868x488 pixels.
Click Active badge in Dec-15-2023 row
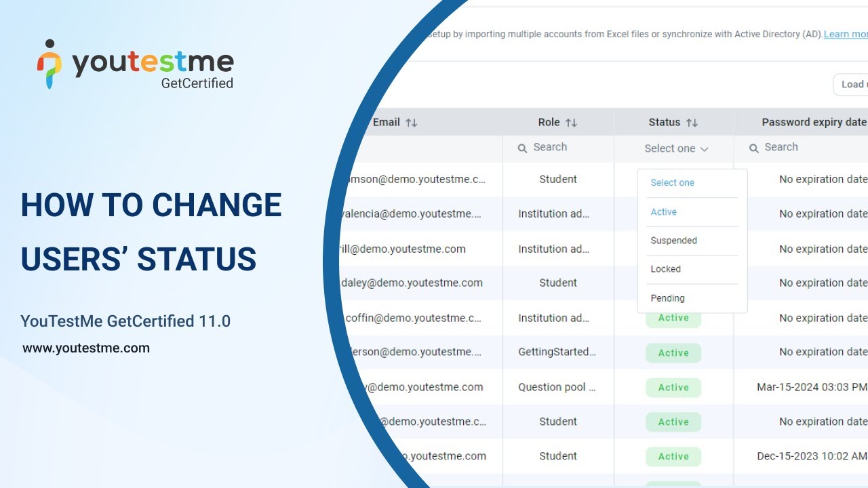point(673,456)
